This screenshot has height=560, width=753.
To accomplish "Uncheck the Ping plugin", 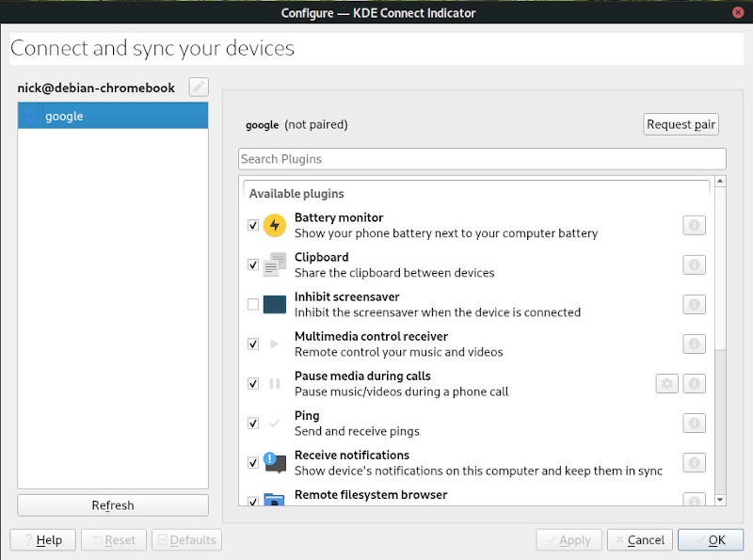I will click(251, 423).
